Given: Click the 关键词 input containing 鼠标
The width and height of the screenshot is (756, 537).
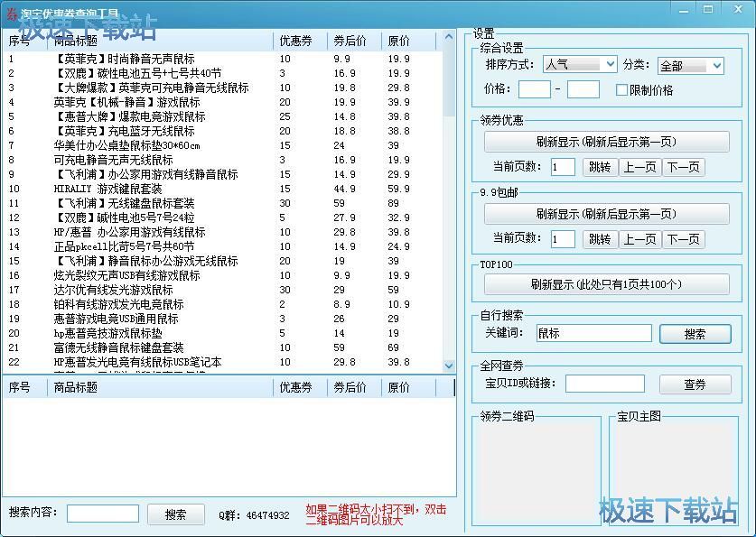Looking at the screenshot, I should (594, 333).
